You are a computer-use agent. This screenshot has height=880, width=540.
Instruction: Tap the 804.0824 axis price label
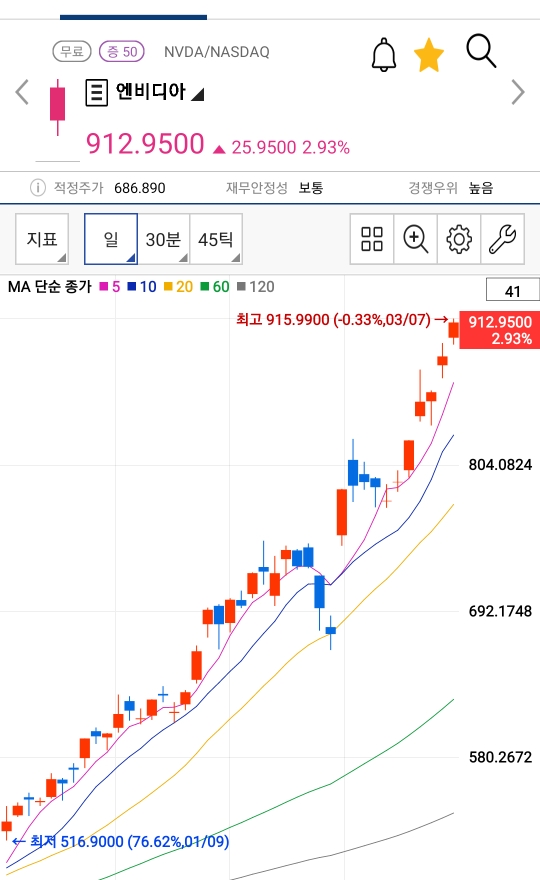click(x=500, y=465)
